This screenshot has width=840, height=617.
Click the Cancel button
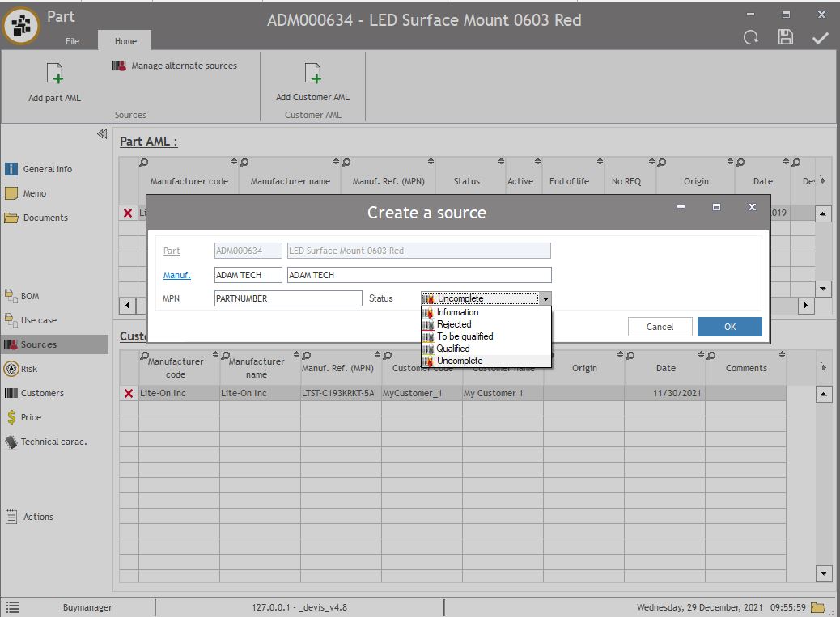660,327
